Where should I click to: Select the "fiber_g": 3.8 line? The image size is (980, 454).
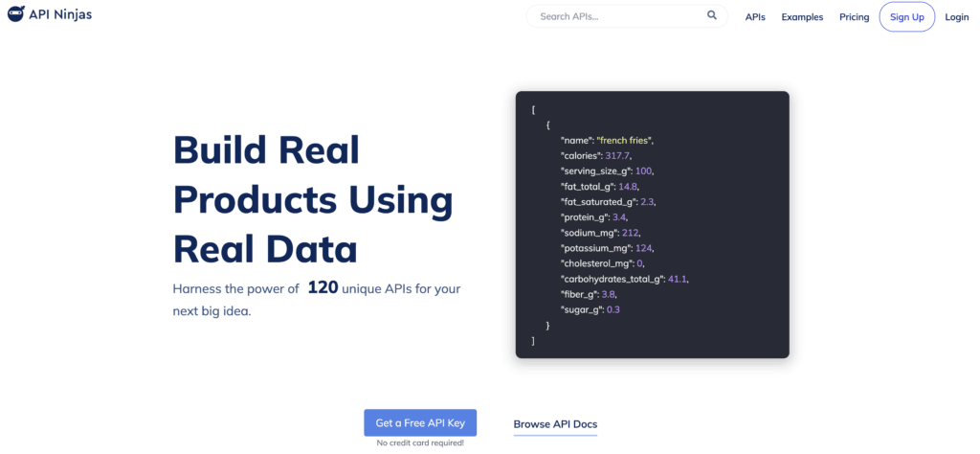pyautogui.click(x=590, y=294)
